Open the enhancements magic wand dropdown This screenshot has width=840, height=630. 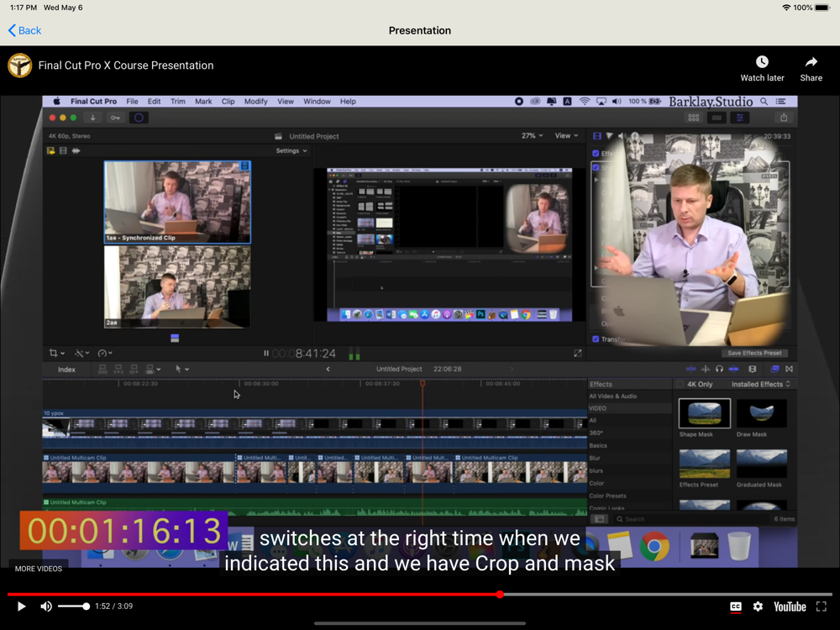pyautogui.click(x=82, y=353)
